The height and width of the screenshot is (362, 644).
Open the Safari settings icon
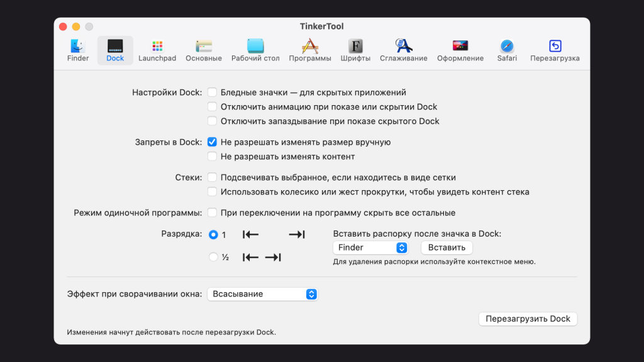pos(507,47)
